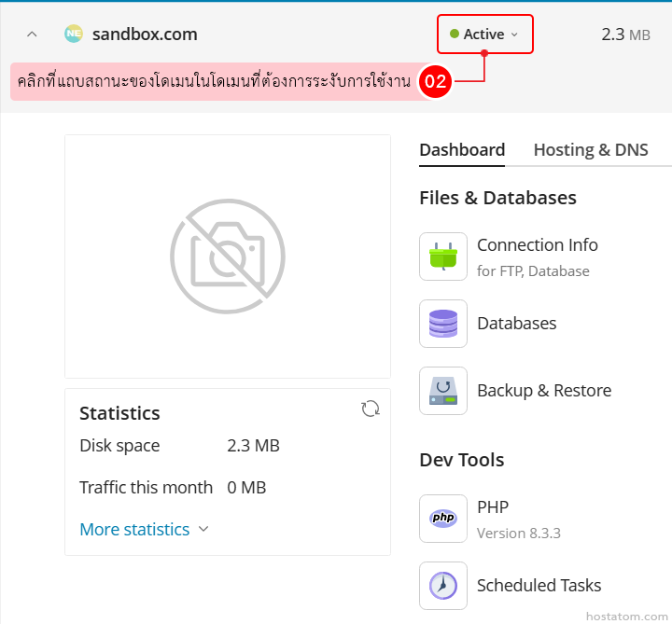
Task: Click the sandbox.com domain name
Action: click(x=145, y=35)
